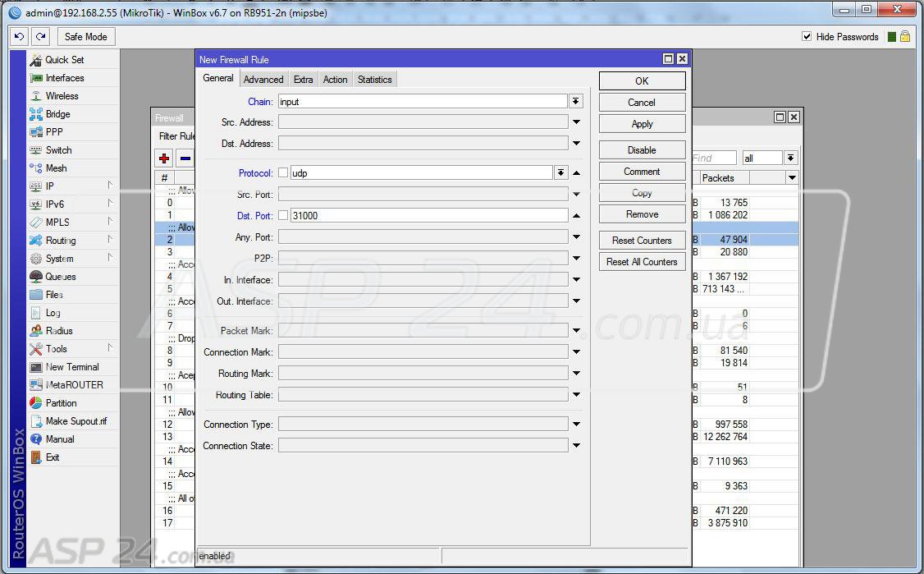
Task: Click the undo arrow icon in toolbar
Action: [x=19, y=36]
